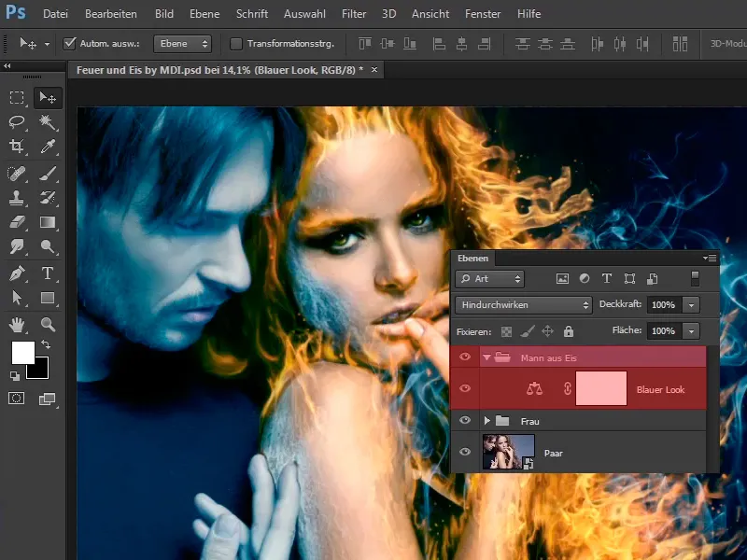The height and width of the screenshot is (560, 747).
Task: Select the Rectangular Marquee tool
Action: (x=17, y=98)
